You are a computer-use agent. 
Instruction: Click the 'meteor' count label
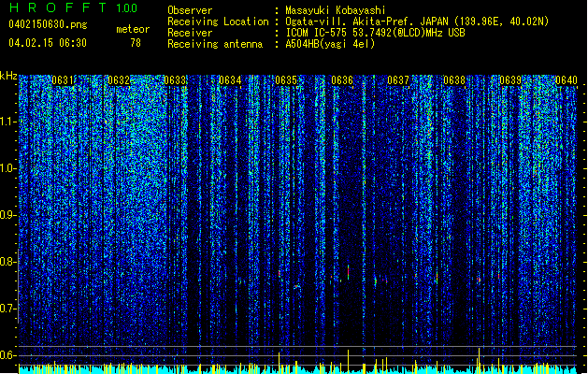[x=133, y=29]
